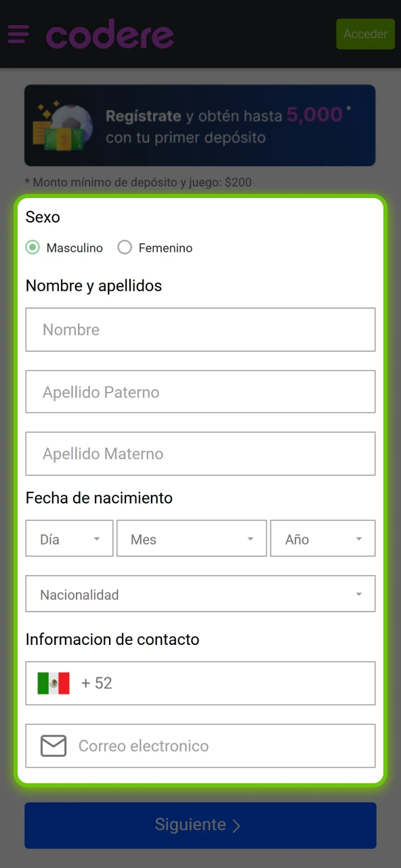
Task: Open the Año dropdown
Action: (x=322, y=538)
